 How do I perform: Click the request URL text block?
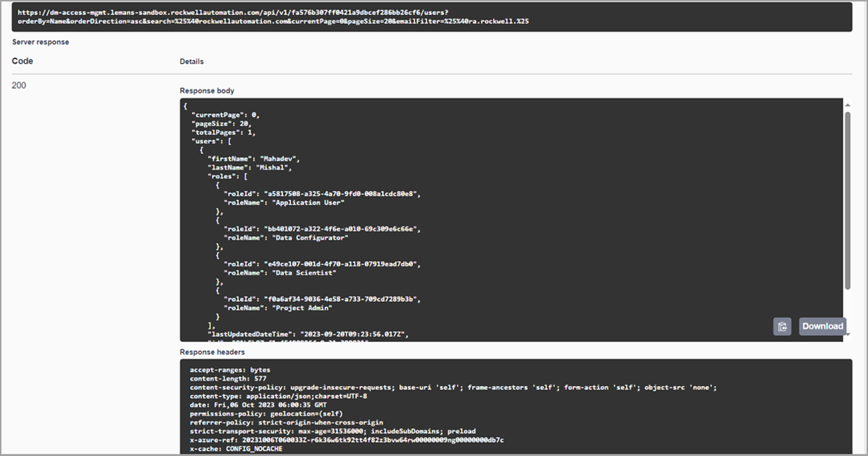pyautogui.click(x=273, y=17)
